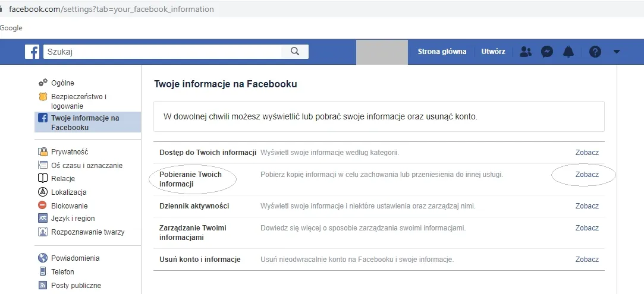
Task: Click "Wyświetl swoje informacje i niektóre ustawienia" text
Action: pos(368,206)
